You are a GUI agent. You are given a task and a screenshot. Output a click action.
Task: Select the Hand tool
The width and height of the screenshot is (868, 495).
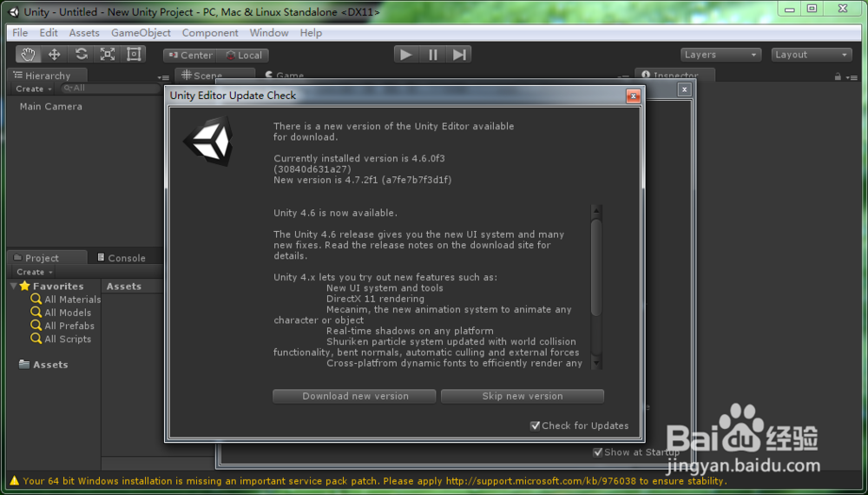pos(28,54)
